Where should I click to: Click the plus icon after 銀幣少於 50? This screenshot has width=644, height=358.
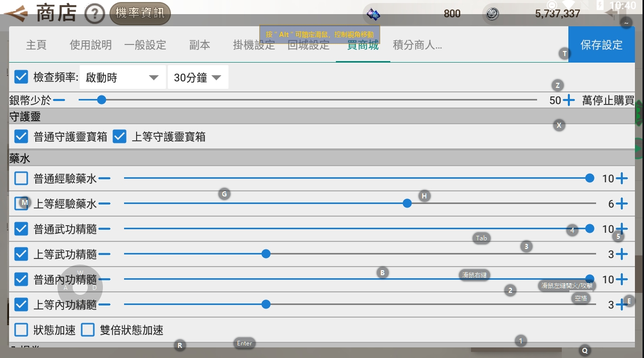[x=568, y=100]
